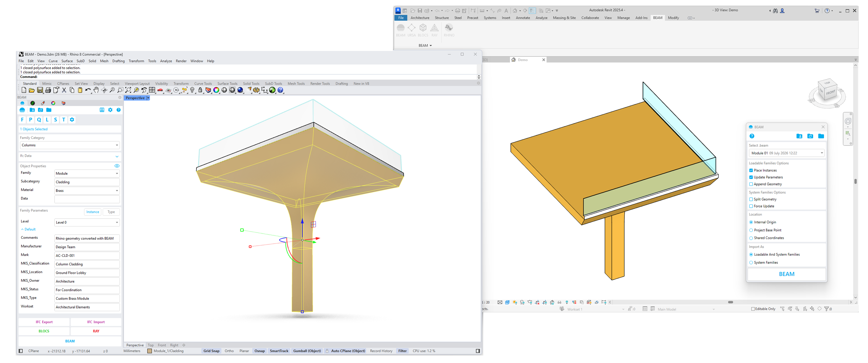
Task: Select the Pan hand tool in Rhino
Action: (x=96, y=90)
